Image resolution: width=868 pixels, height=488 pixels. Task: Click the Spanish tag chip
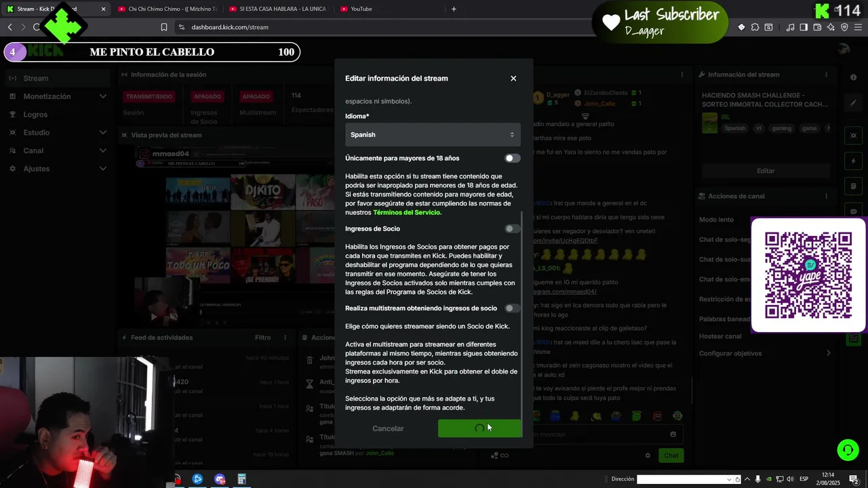734,128
